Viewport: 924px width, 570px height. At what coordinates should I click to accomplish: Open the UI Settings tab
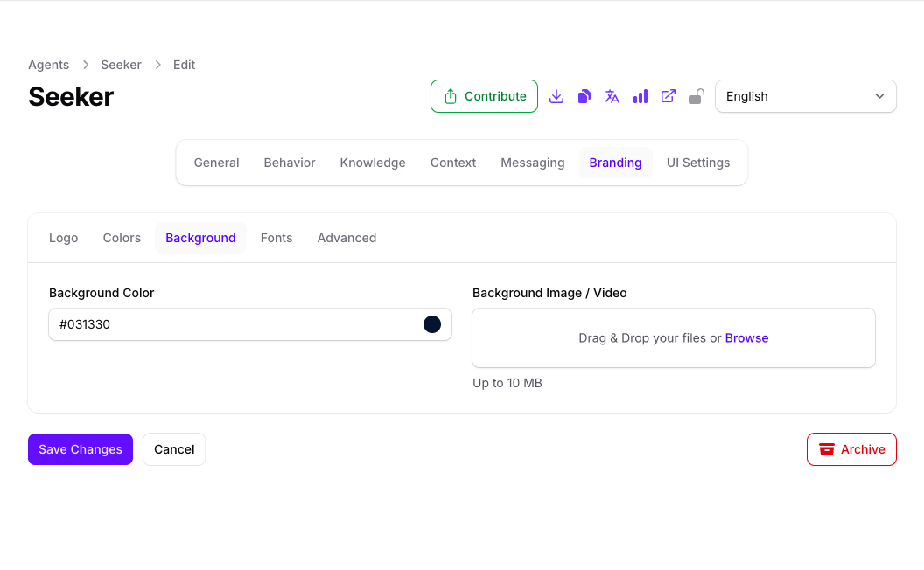coord(698,163)
